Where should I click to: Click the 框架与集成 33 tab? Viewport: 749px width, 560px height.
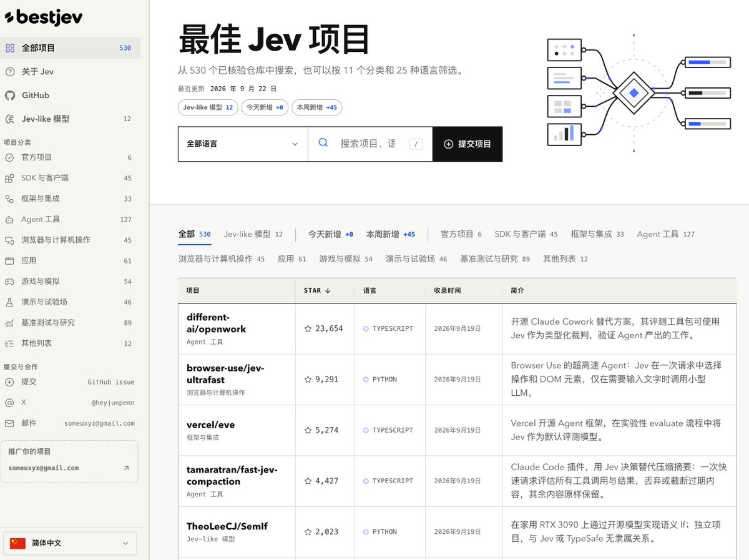tap(597, 234)
